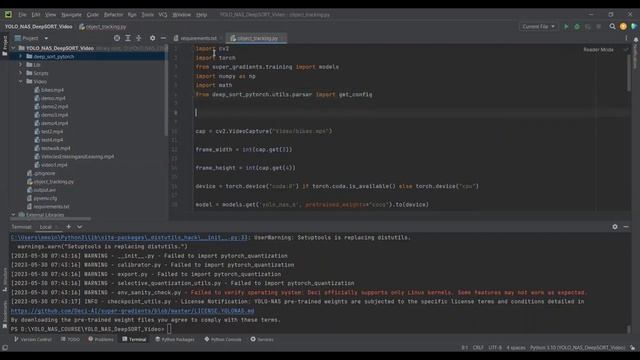Click the Project tree vertical scrollbar
The height and width of the screenshot is (360, 640).
click(166, 90)
